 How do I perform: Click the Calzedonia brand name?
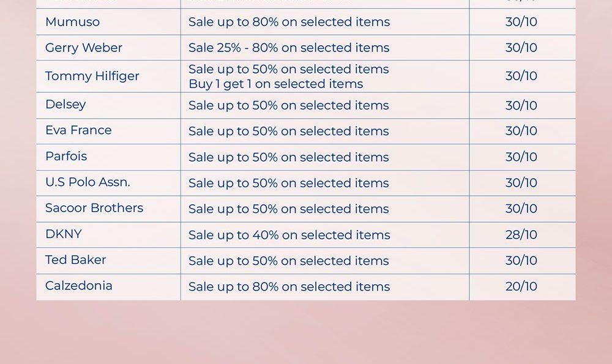coord(79,286)
